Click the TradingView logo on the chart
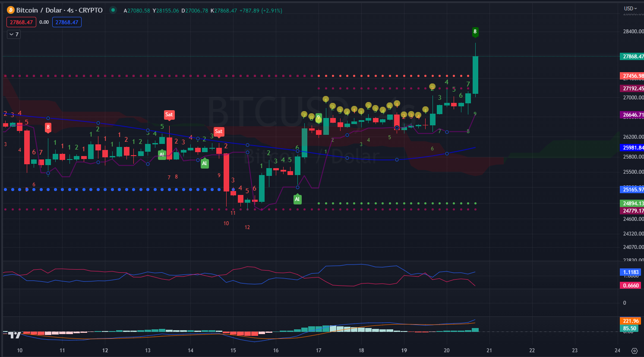The image size is (644, 357). tap(14, 335)
